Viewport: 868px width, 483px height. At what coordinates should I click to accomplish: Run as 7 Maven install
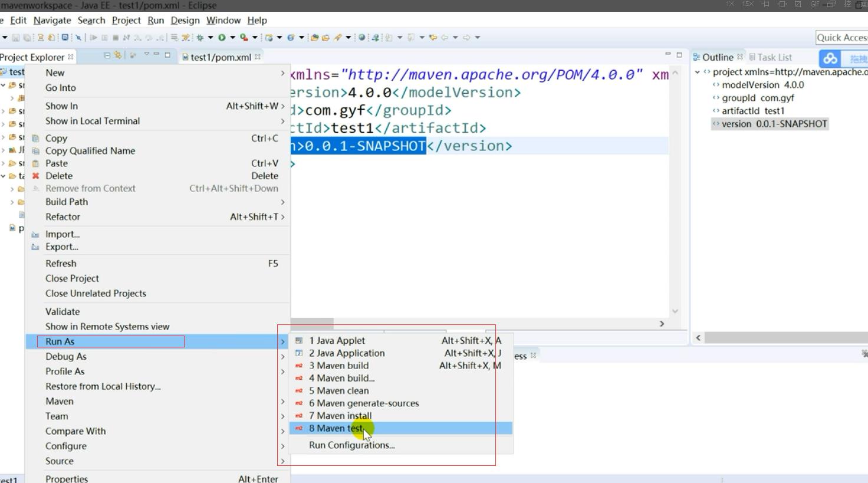point(401,416)
